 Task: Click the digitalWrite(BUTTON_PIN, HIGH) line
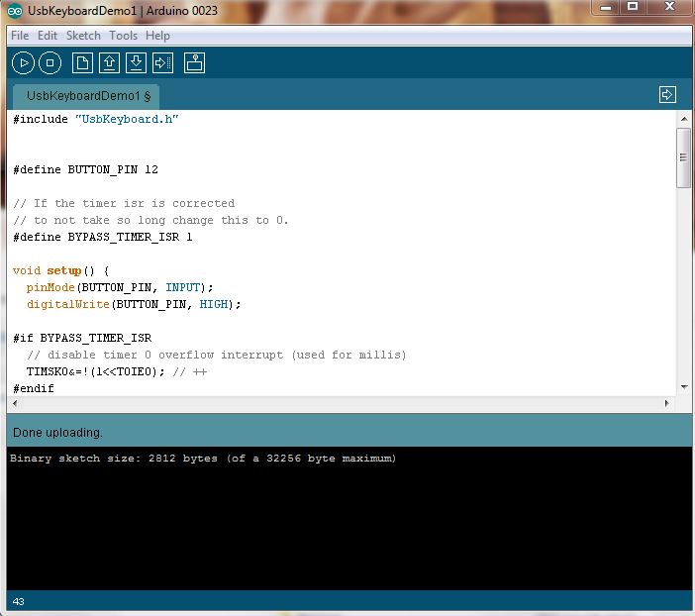coord(134,305)
